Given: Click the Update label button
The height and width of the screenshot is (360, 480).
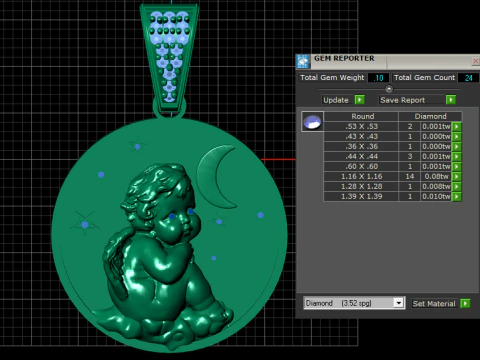Looking at the screenshot, I should pyautogui.click(x=336, y=100).
